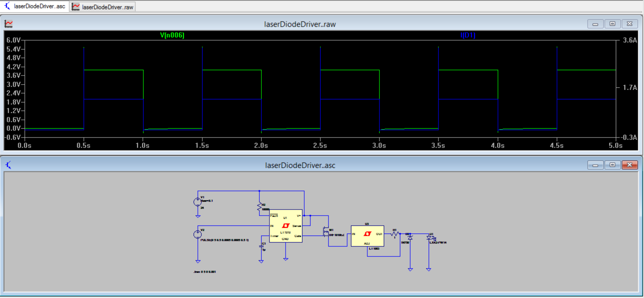
Task: Close the laserDiodeDriver..raw window
Action: click(x=630, y=24)
